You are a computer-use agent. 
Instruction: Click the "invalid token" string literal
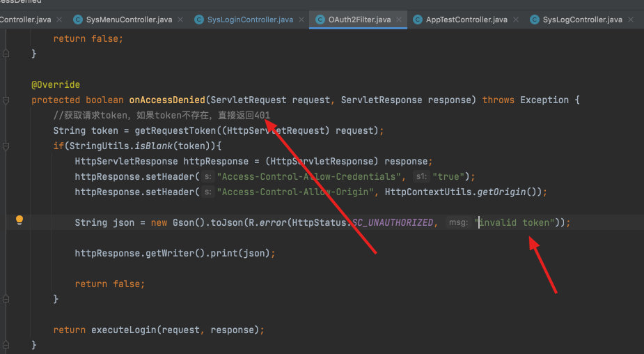tap(515, 223)
